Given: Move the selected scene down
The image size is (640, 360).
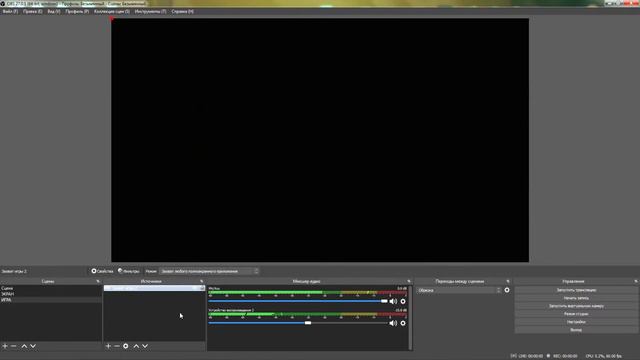Looking at the screenshot, I should (33, 346).
